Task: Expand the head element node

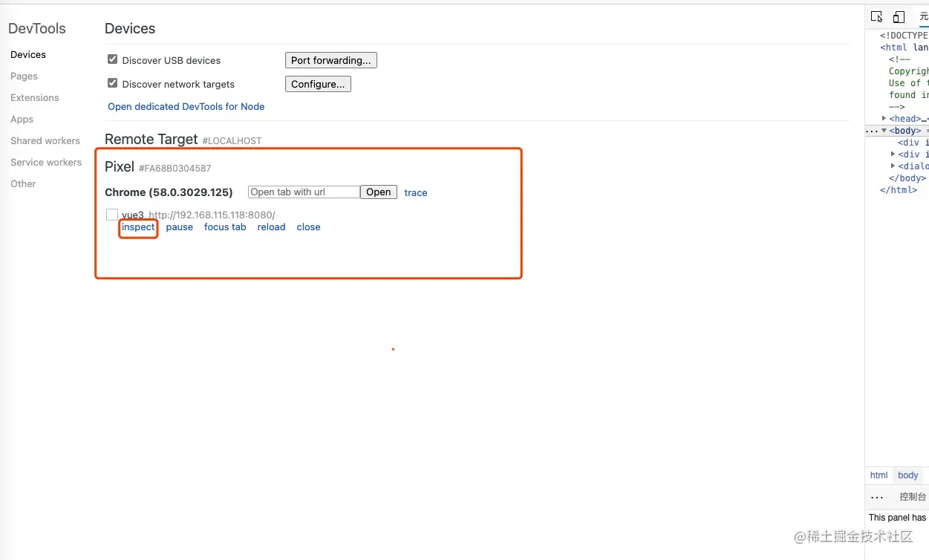Action: [x=884, y=119]
